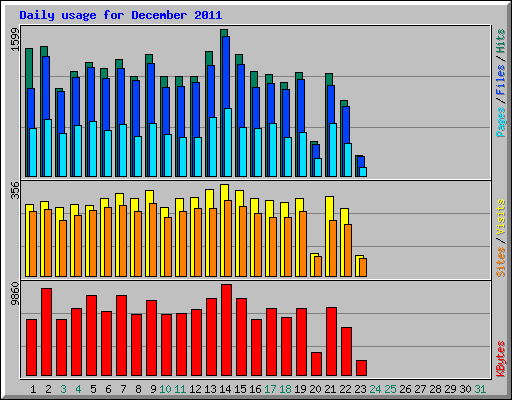The height and width of the screenshot is (400, 512).
Task: Click day label 22 on the axis
Action: tap(345, 389)
